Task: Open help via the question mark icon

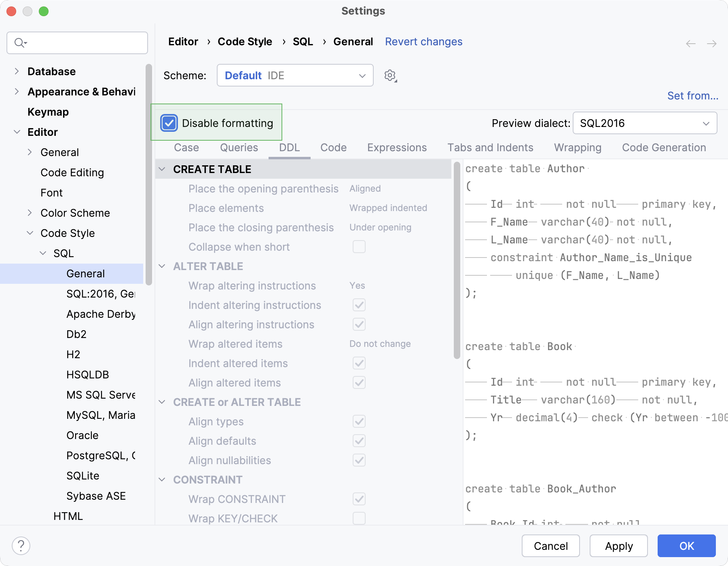Action: pos(21,545)
